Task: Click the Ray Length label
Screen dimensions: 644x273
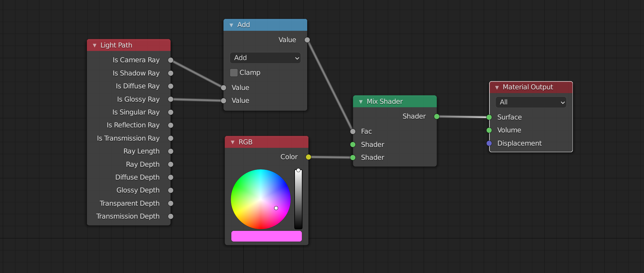Action: point(141,151)
